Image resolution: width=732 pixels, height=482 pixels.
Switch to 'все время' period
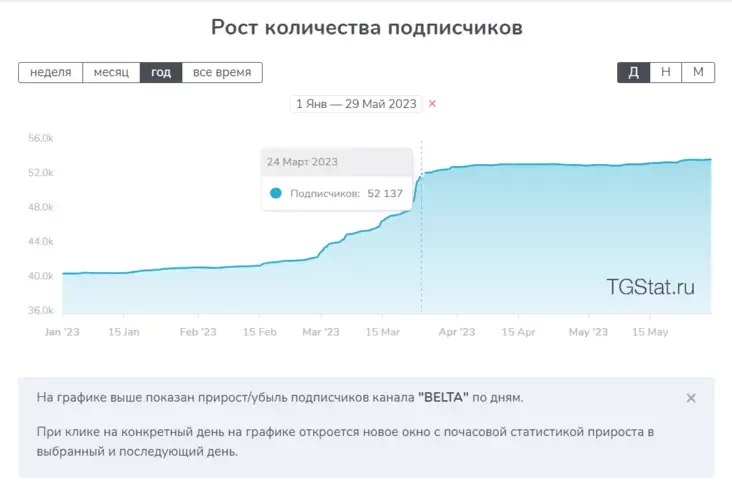pyautogui.click(x=222, y=72)
